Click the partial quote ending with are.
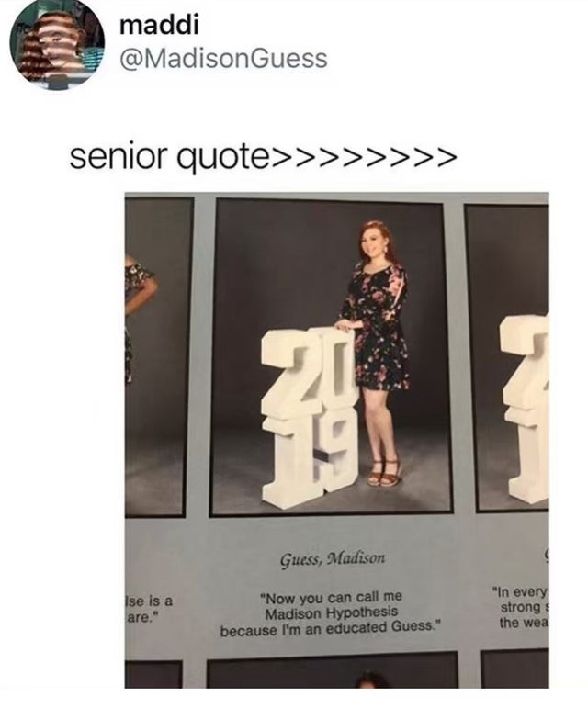The image size is (588, 708). 149,609
